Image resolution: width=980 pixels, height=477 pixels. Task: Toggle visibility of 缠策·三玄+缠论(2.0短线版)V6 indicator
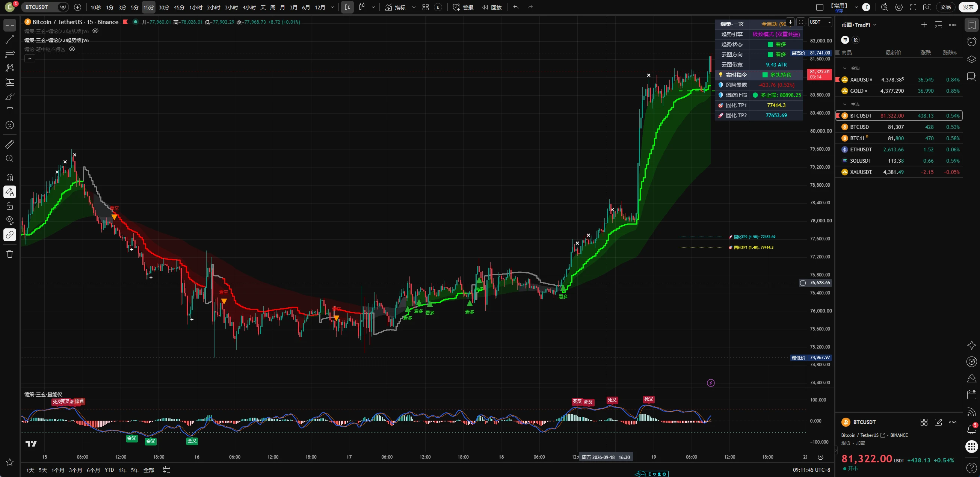(96, 31)
